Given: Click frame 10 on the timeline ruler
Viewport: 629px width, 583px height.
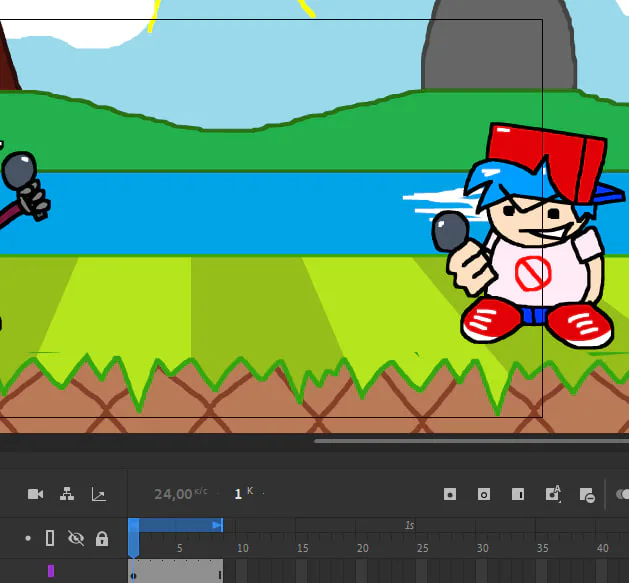Looking at the screenshot, I should tap(243, 548).
